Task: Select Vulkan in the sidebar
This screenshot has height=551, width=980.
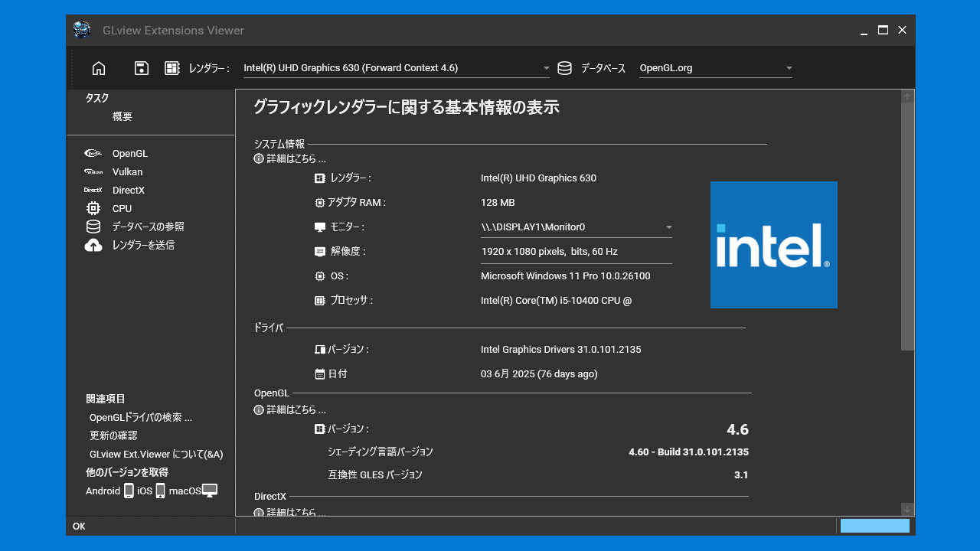Action: click(127, 171)
